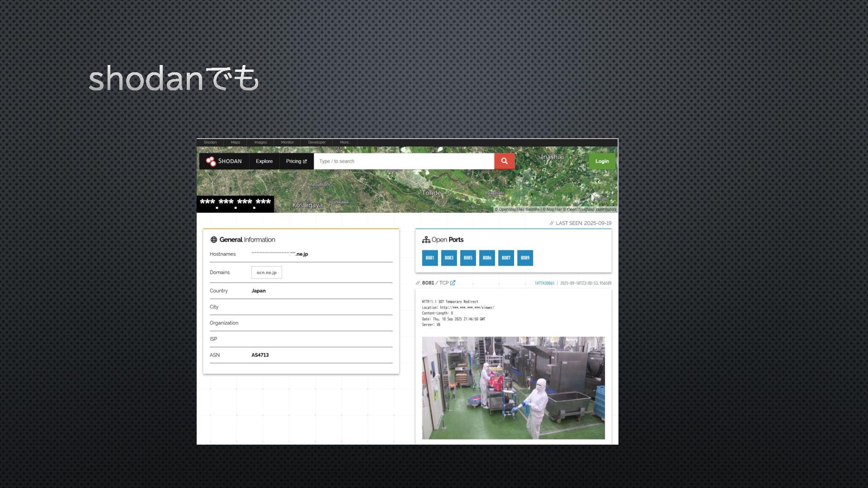Open the Monitor top menu item
Screen dimensions: 868x488
287,142
